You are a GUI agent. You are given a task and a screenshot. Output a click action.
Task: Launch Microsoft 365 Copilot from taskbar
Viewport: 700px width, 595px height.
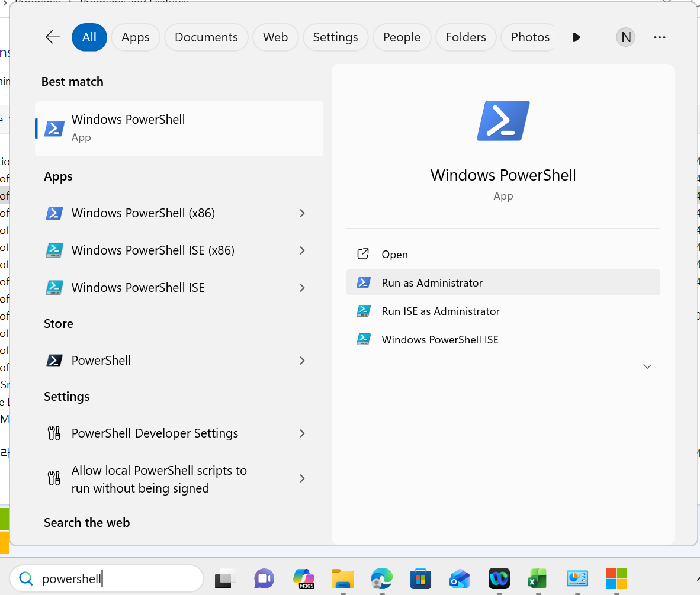pos(304,579)
